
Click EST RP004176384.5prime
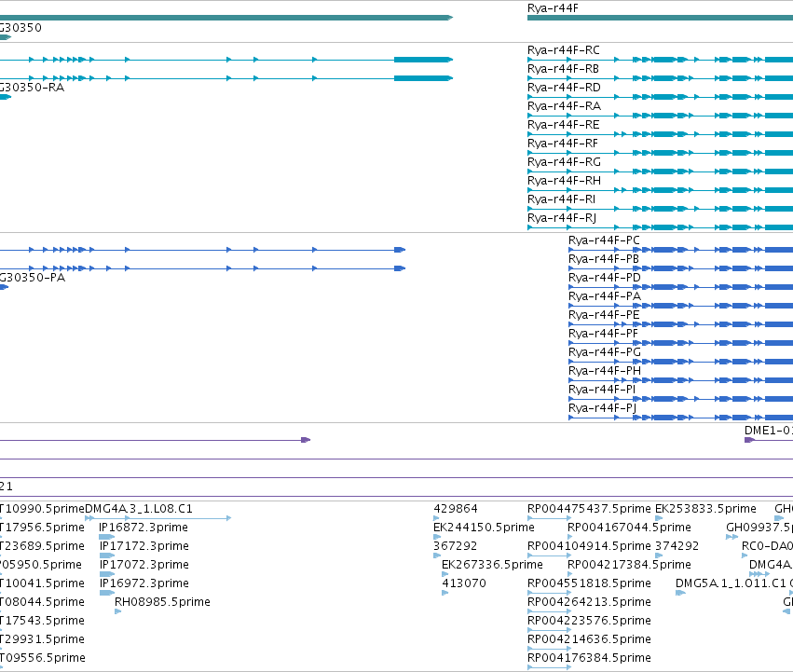[x=589, y=658]
